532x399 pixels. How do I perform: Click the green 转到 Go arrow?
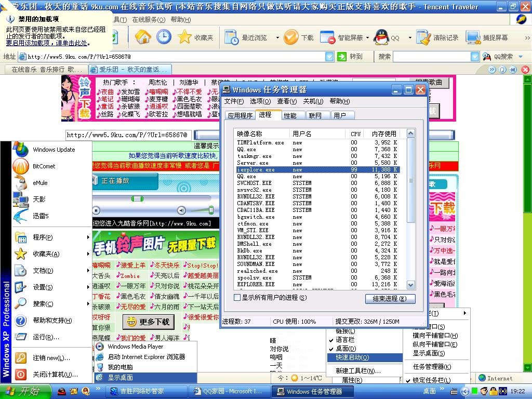tap(342, 57)
